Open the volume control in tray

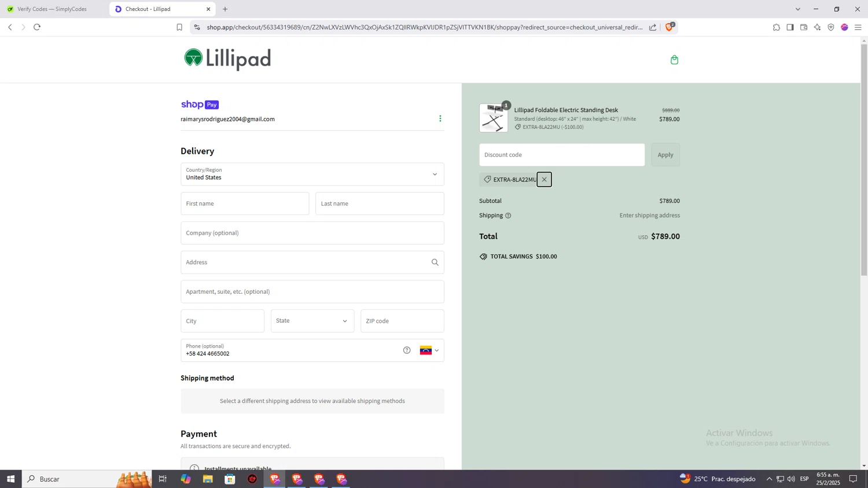coord(791,479)
